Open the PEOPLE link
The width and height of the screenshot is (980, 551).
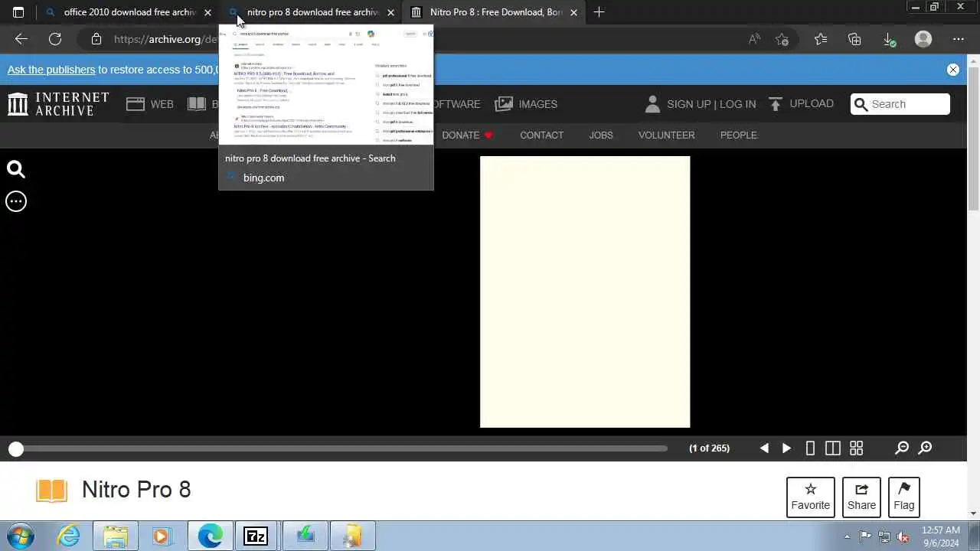738,135
